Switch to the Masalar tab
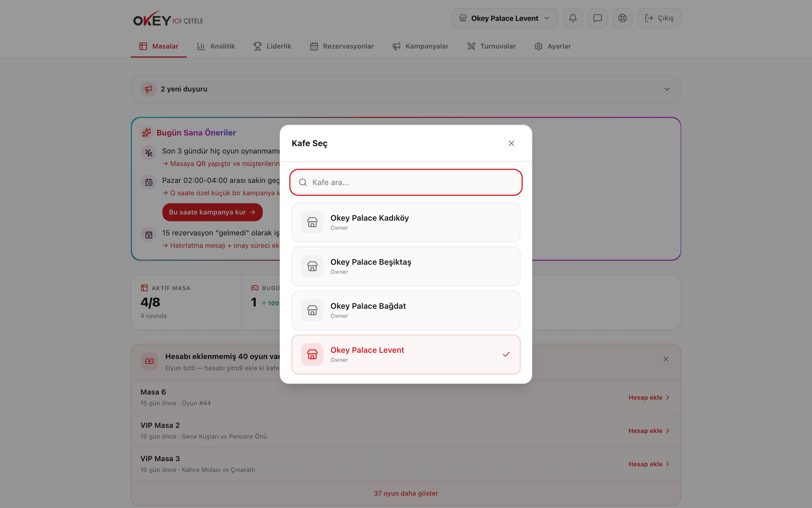 tap(159, 46)
